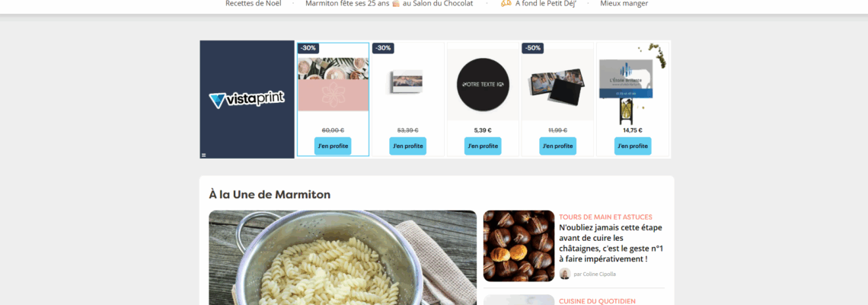Click the croissant icon beside À fond le Petit Déj'

pos(506,3)
